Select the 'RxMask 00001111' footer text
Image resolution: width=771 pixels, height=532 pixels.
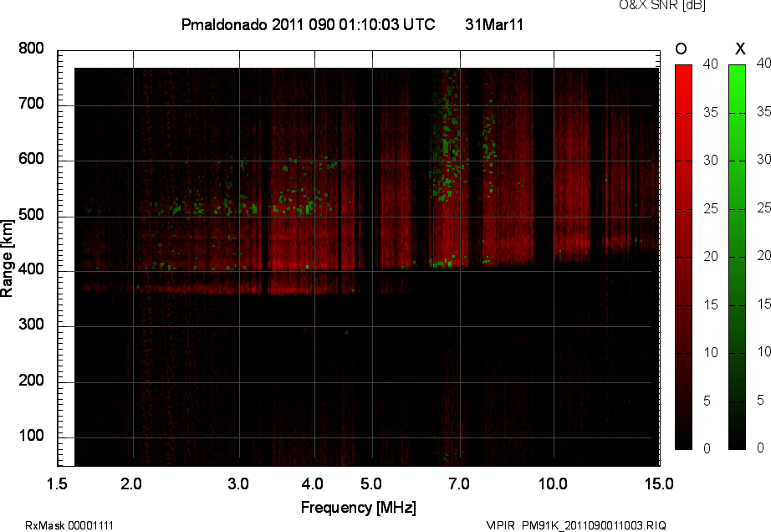click(69, 525)
